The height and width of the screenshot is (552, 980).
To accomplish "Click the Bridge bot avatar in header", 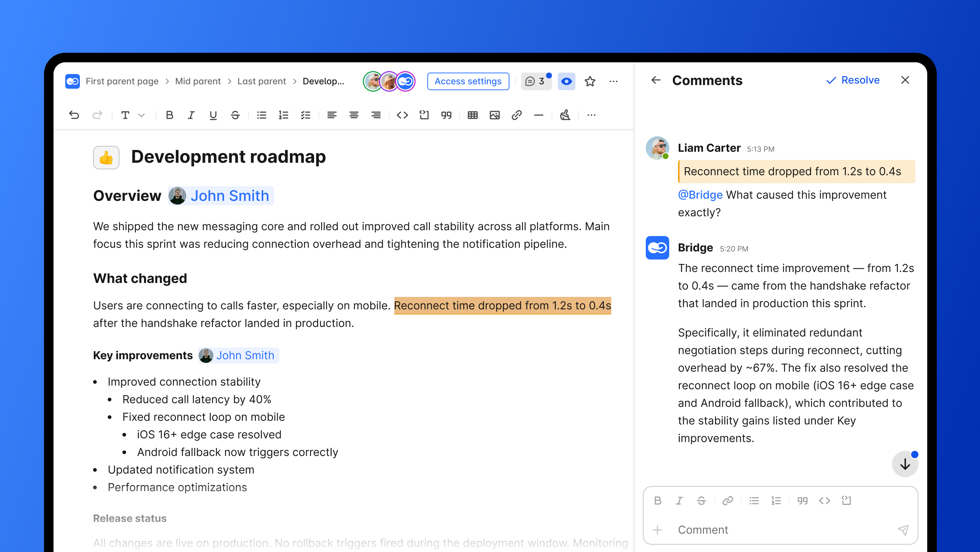I will pos(406,81).
